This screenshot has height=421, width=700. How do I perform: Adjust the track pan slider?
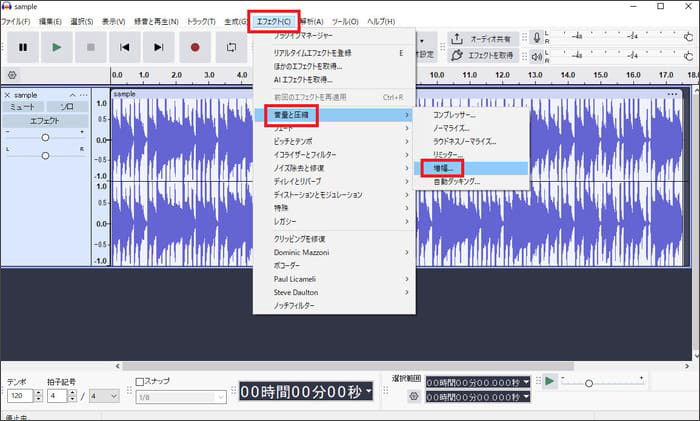click(x=45, y=156)
